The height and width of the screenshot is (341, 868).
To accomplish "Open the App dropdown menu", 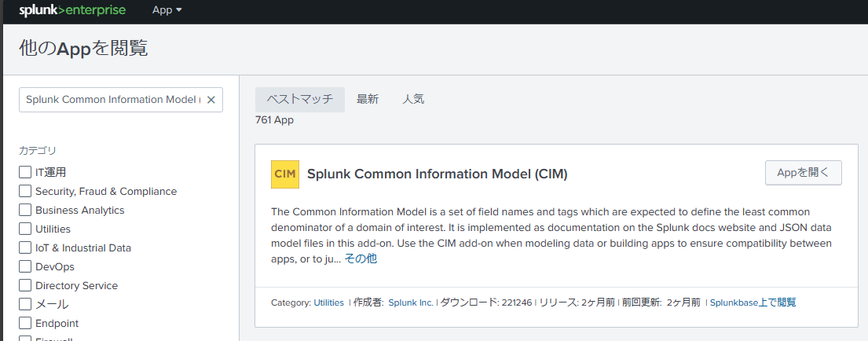I will pyautogui.click(x=167, y=10).
